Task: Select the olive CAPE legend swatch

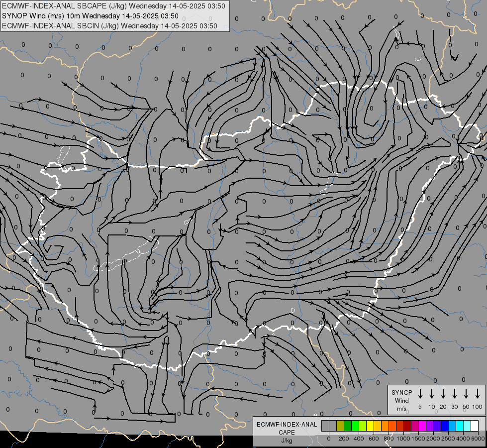Action: (x=340, y=426)
